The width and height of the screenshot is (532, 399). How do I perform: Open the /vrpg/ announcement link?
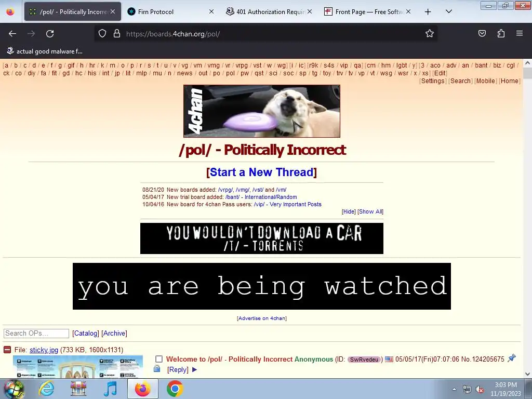click(x=225, y=190)
